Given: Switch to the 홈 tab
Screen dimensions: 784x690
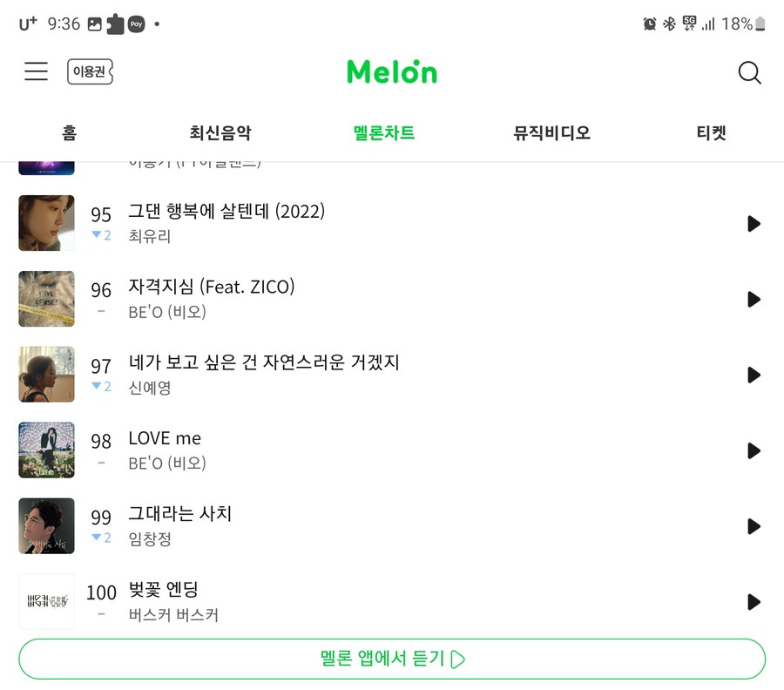Looking at the screenshot, I should coord(70,133).
